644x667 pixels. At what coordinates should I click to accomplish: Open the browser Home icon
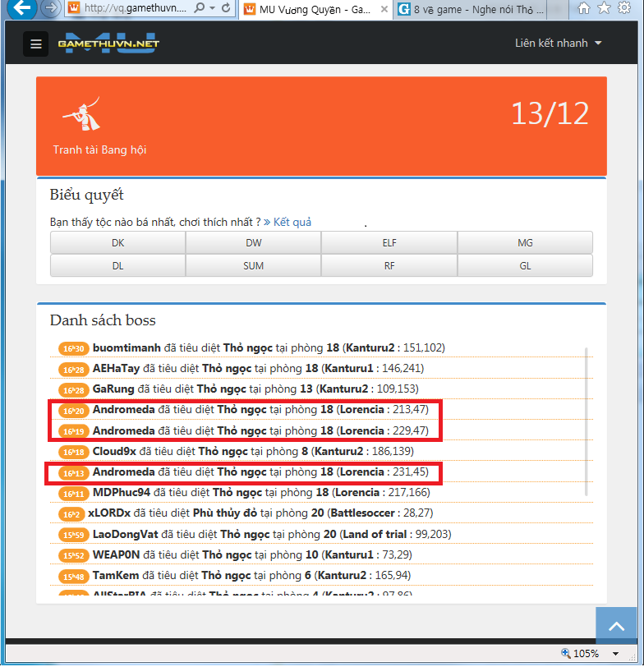click(584, 9)
